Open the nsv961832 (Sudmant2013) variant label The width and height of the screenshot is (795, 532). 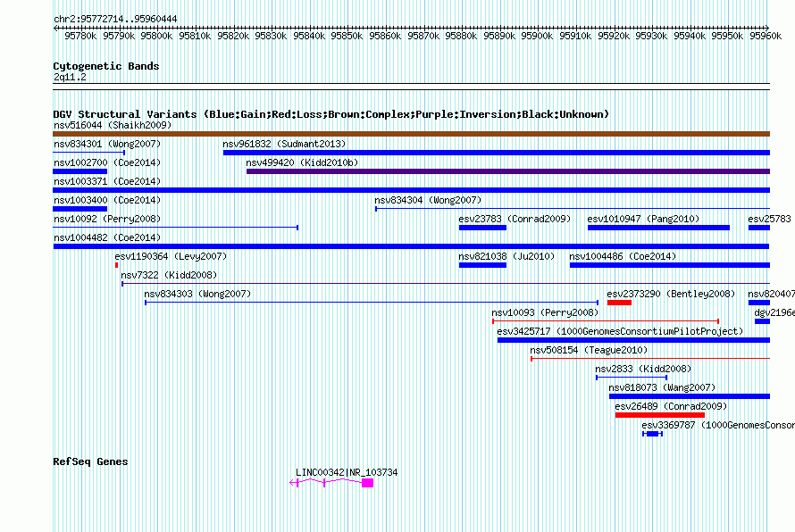[x=284, y=144]
